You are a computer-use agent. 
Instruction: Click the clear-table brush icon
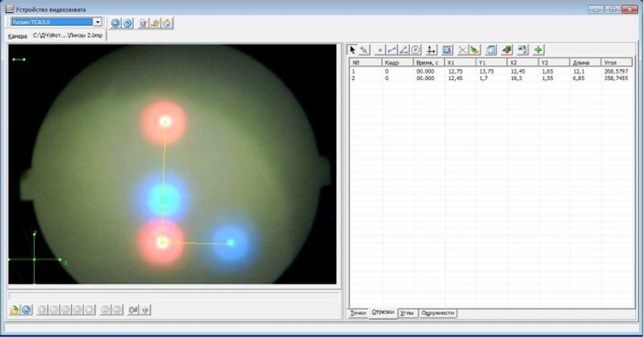pyautogui.click(x=475, y=50)
